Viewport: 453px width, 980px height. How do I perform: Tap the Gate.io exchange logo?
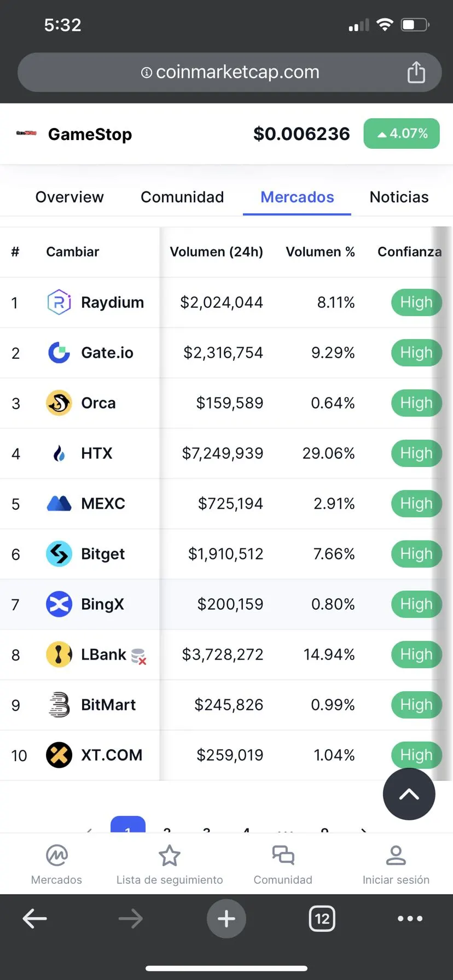click(59, 353)
